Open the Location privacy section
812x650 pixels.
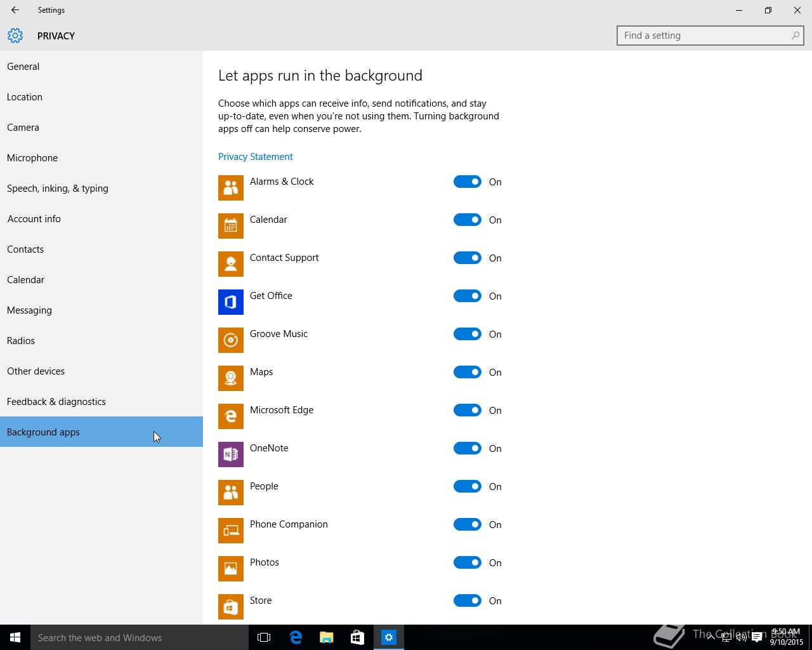coord(101,96)
